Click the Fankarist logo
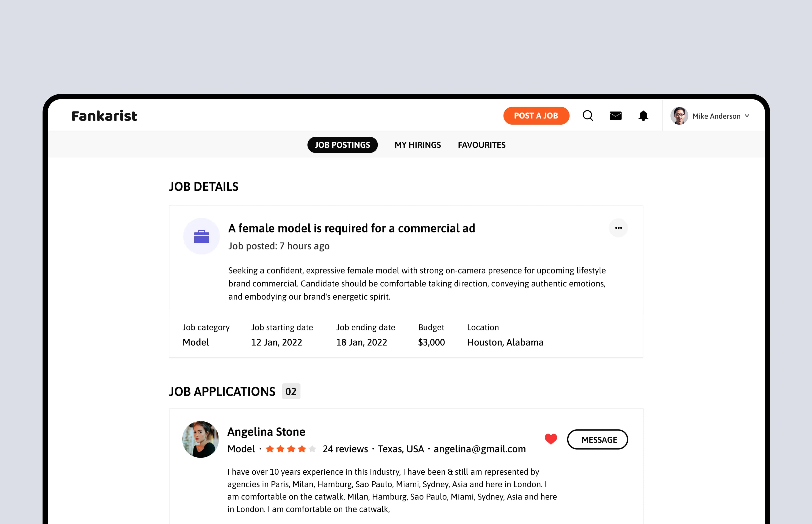 point(104,116)
